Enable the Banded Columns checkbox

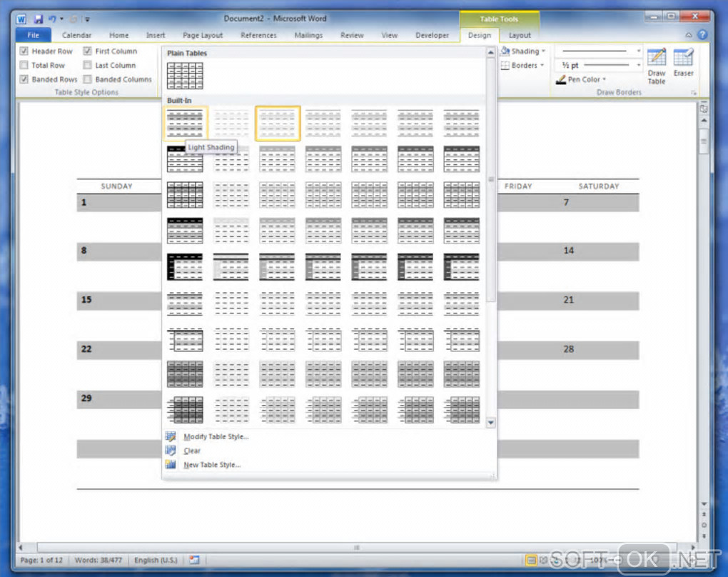(x=87, y=79)
